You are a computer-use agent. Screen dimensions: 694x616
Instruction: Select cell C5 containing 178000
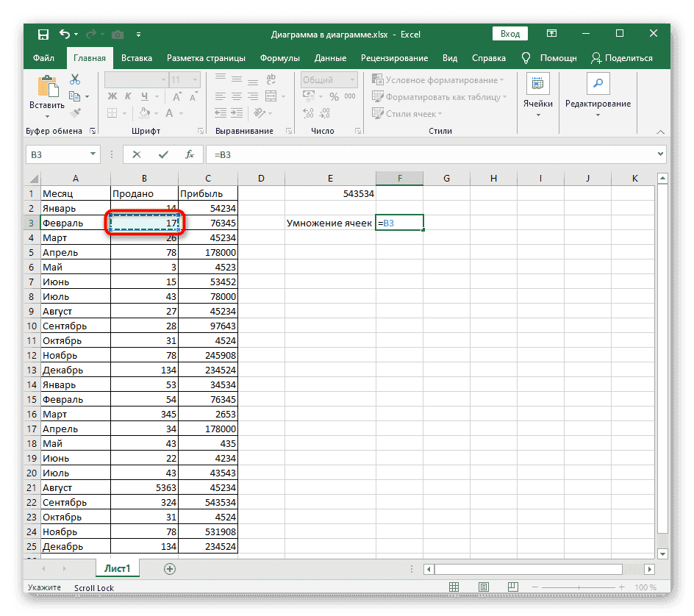tap(207, 252)
